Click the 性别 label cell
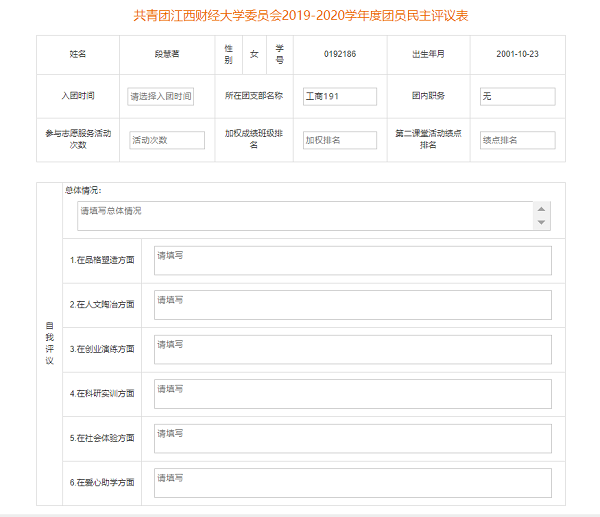The image size is (600, 517). pos(228,54)
